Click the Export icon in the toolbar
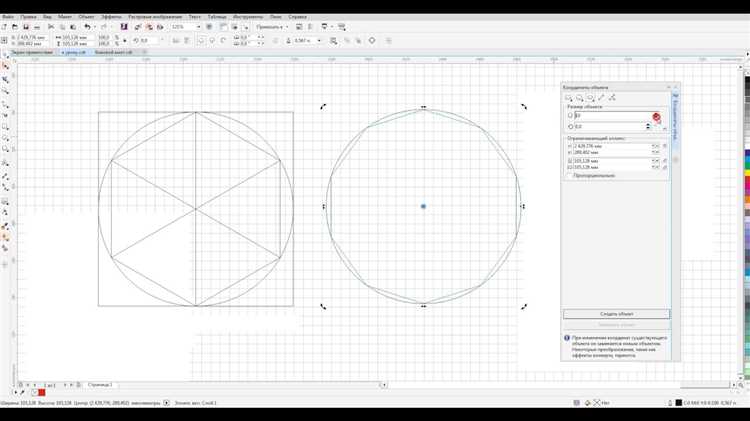This screenshot has width=750, height=421. coord(149,27)
